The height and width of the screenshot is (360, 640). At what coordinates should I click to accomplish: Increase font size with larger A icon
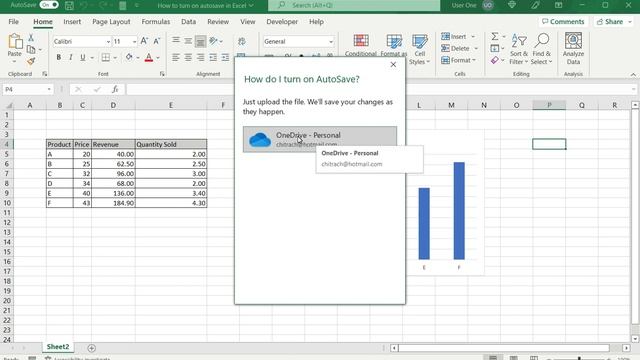point(144,41)
